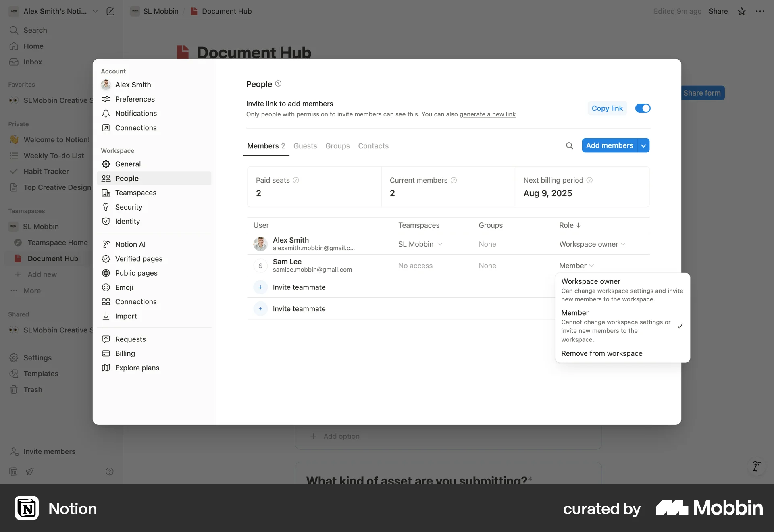Star the Document Hub page
This screenshot has width=774, height=532.
(741, 11)
